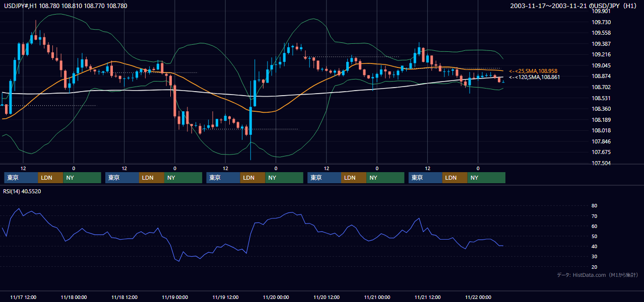Select the RSI 60 level label
644x302 pixels.
[x=595, y=226]
